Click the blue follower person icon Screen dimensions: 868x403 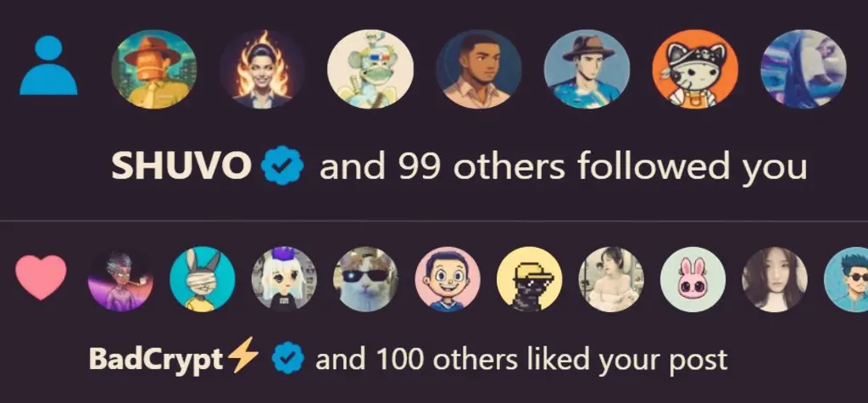pyautogui.click(x=48, y=64)
